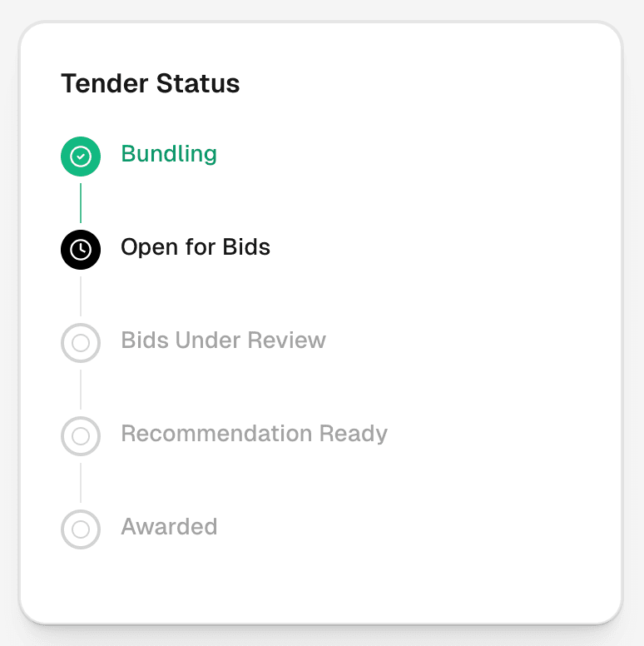Click connector line between Recommendation Ready and Awarded
The width and height of the screenshot is (644, 646).
(x=81, y=483)
